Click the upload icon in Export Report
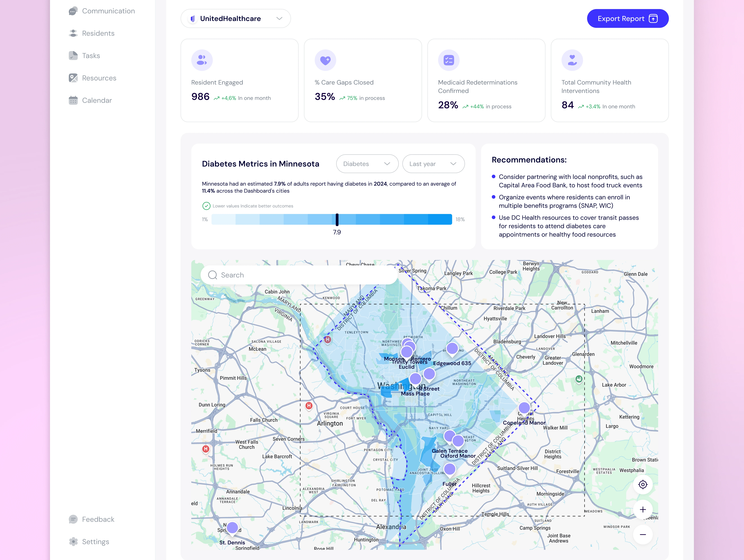 pos(653,19)
